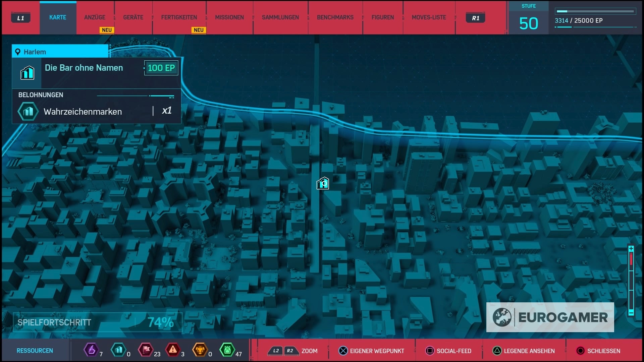Viewport: 644px width, 362px height.
Task: Click the circle button icon to close
Action: point(580,351)
